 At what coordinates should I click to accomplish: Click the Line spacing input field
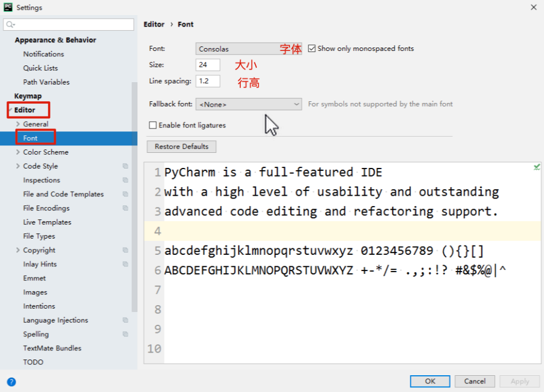(207, 81)
